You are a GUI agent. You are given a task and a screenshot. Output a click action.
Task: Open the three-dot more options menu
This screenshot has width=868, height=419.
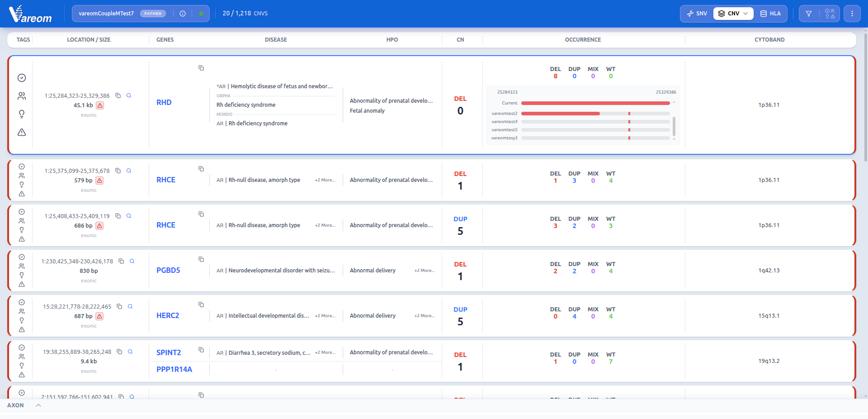(x=852, y=14)
